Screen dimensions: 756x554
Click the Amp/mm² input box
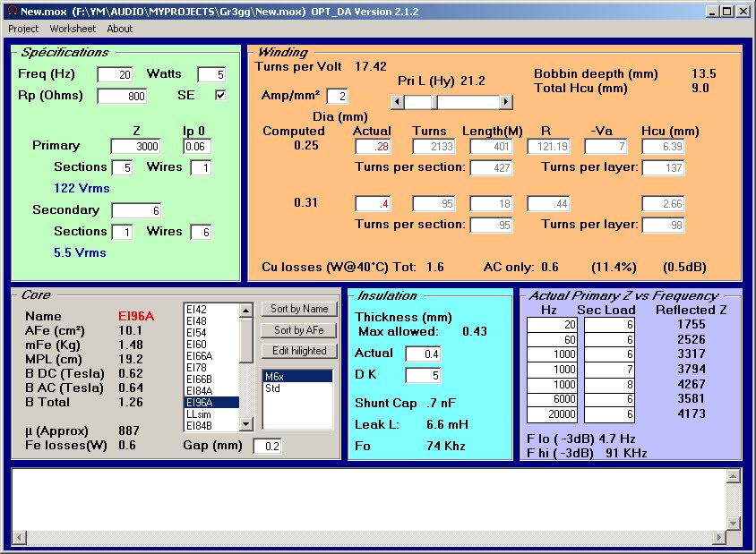tap(337, 96)
